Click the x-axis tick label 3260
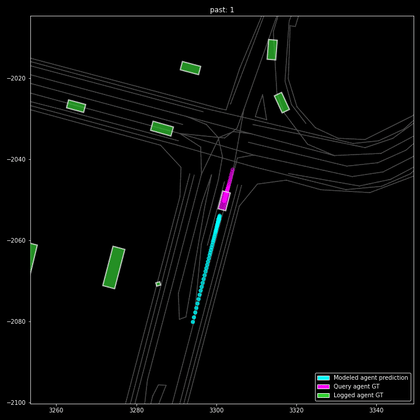The width and height of the screenshot is (420, 420). point(56,410)
